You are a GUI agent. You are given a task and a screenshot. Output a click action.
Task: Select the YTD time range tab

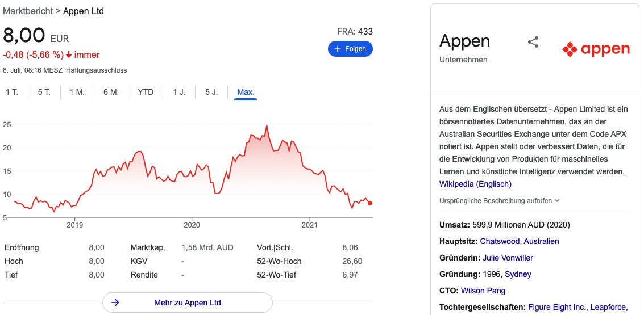click(146, 93)
